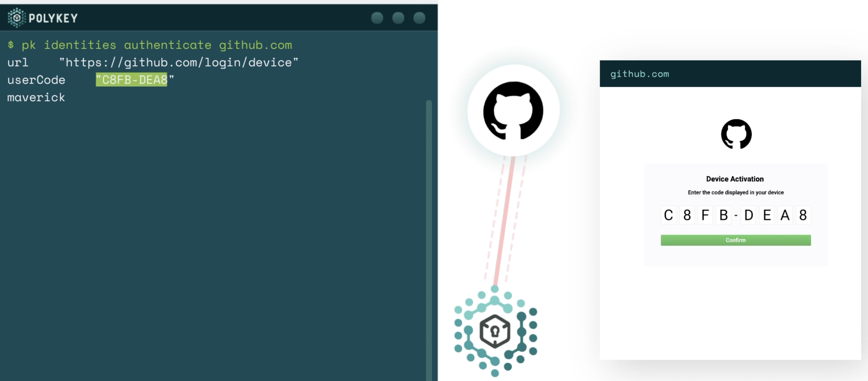The height and width of the screenshot is (381, 868).
Task: Open the https://github.com/login/device URL
Action: tap(179, 62)
